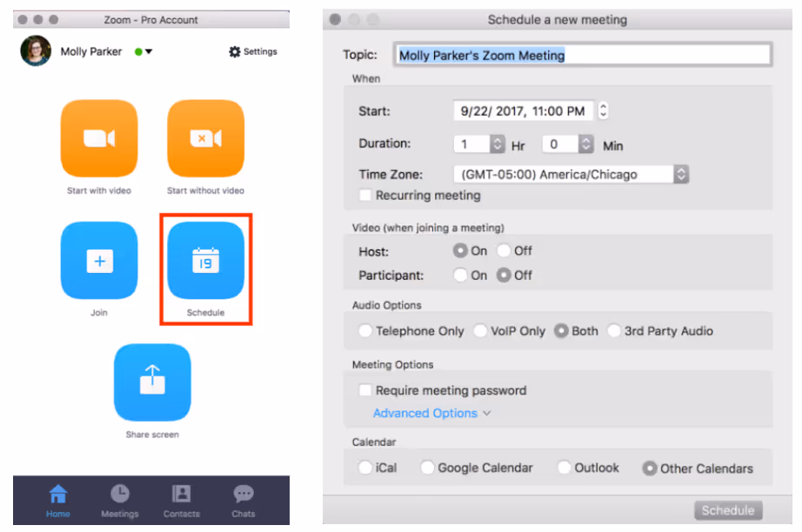This screenshot has height=532, width=802.
Task: Select Participant video On
Action: [460, 275]
